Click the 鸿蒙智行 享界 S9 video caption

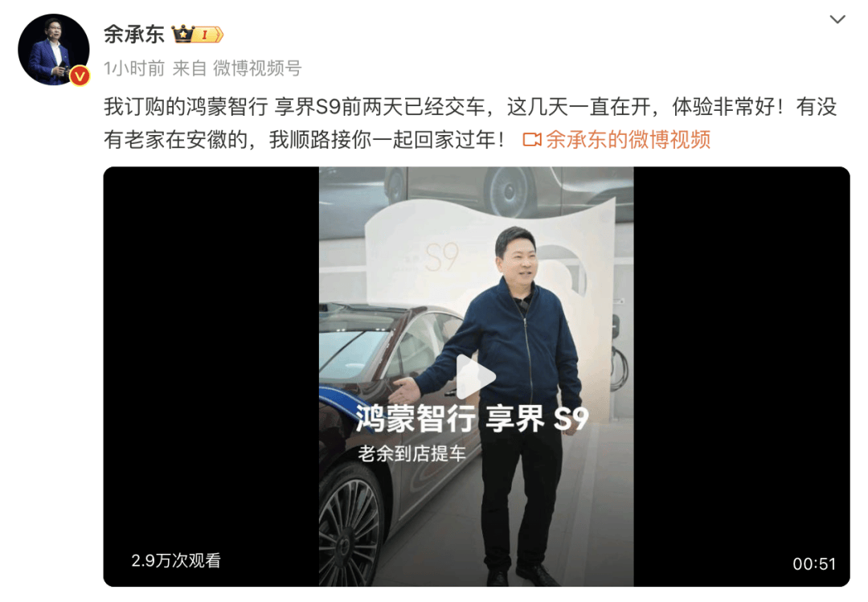(x=473, y=418)
